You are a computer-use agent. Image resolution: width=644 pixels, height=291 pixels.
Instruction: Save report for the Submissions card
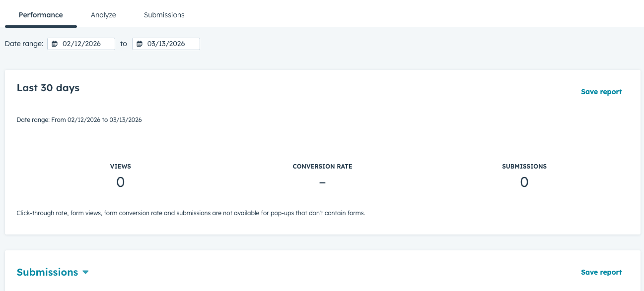[601, 272]
